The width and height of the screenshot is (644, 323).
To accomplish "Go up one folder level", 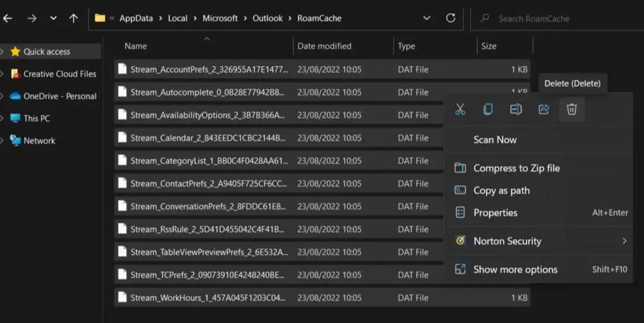I will point(74,18).
